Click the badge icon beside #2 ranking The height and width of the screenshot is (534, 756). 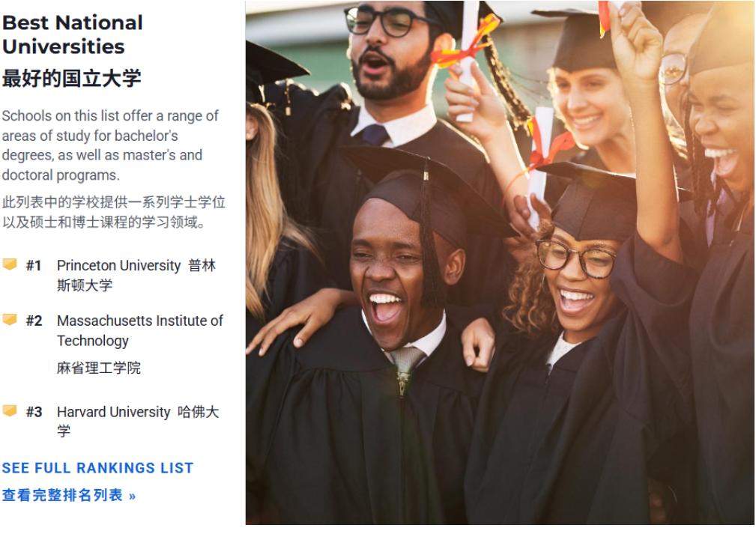click(x=10, y=320)
